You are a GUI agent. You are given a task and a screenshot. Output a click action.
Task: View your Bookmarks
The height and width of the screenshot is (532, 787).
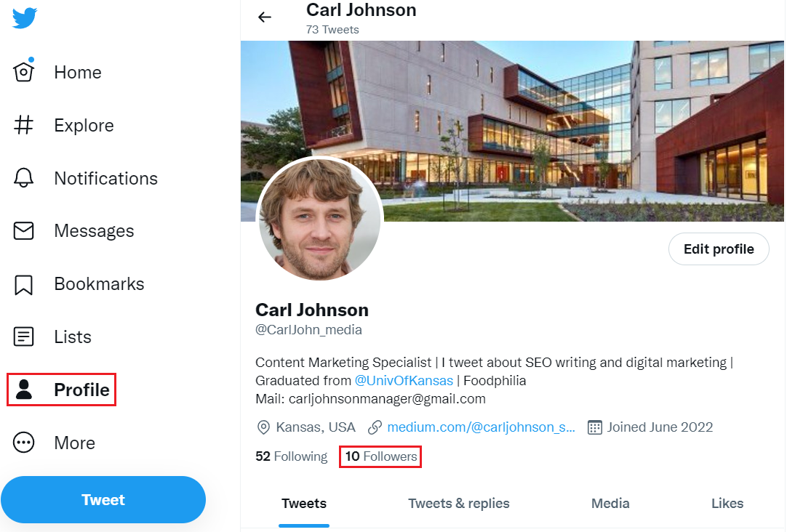99,283
